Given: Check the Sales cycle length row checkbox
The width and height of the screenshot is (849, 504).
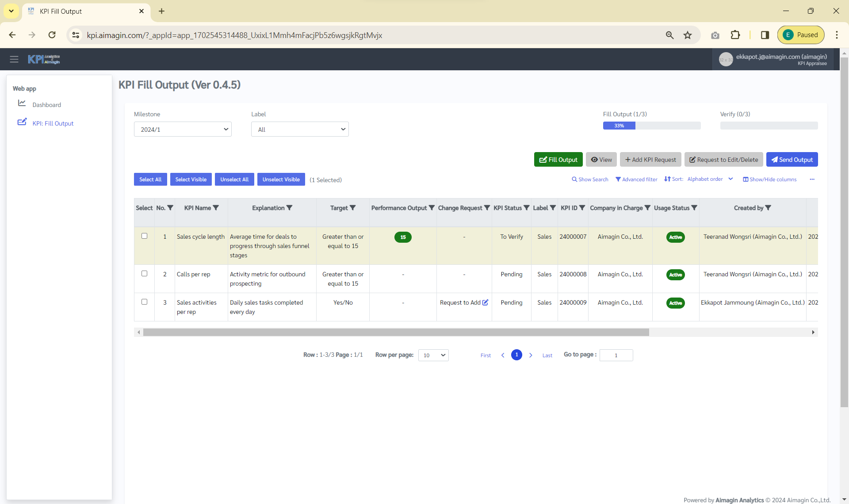Looking at the screenshot, I should [x=144, y=236].
